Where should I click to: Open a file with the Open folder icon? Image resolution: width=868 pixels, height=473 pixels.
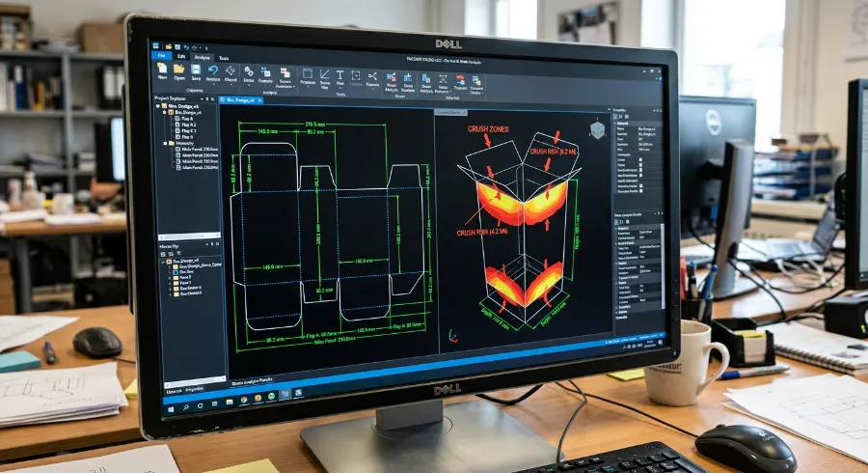pyautogui.click(x=178, y=69)
